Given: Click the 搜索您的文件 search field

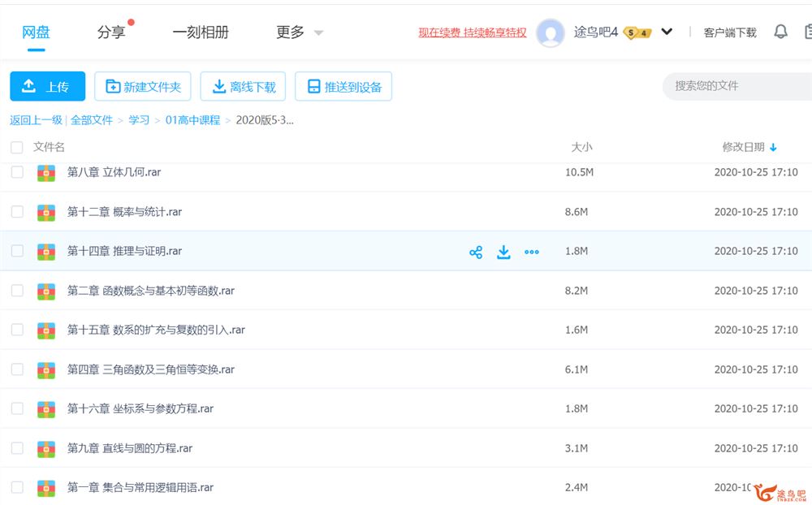Looking at the screenshot, I should [x=737, y=86].
